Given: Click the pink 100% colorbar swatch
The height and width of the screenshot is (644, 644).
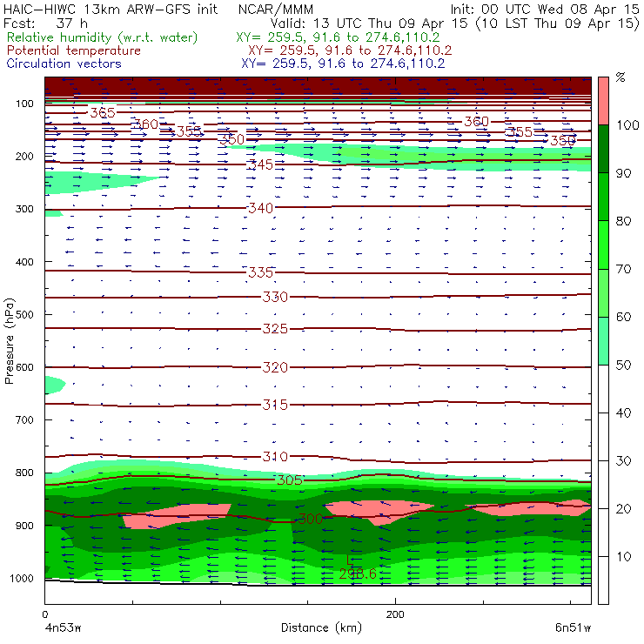Looking at the screenshot, I should (603, 101).
